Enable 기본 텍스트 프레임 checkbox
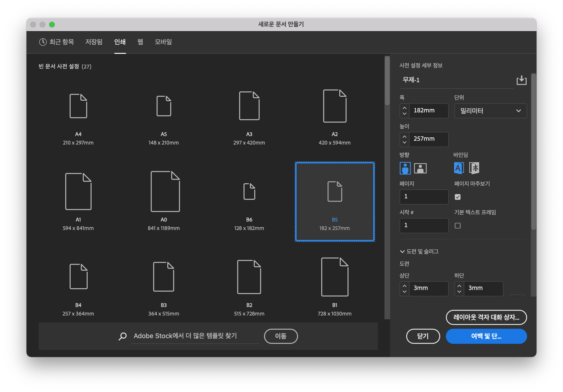The image size is (563, 392). point(458,226)
